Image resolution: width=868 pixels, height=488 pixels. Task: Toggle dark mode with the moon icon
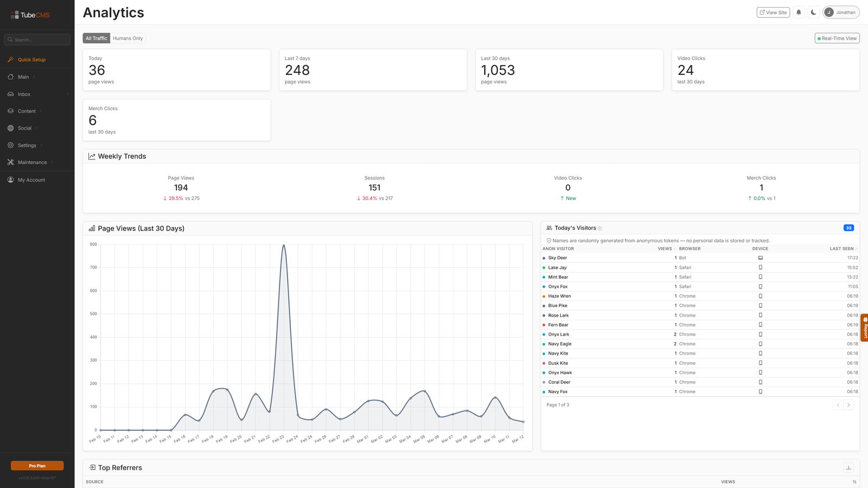pyautogui.click(x=814, y=12)
